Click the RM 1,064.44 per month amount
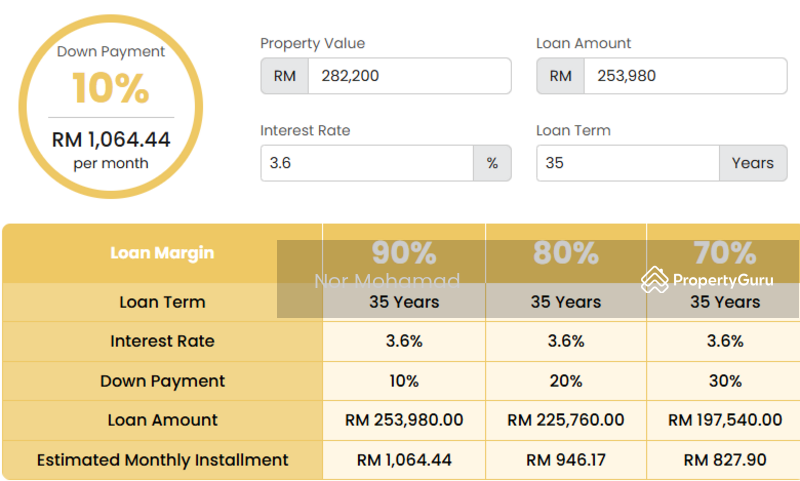The height and width of the screenshot is (481, 800). (111, 140)
